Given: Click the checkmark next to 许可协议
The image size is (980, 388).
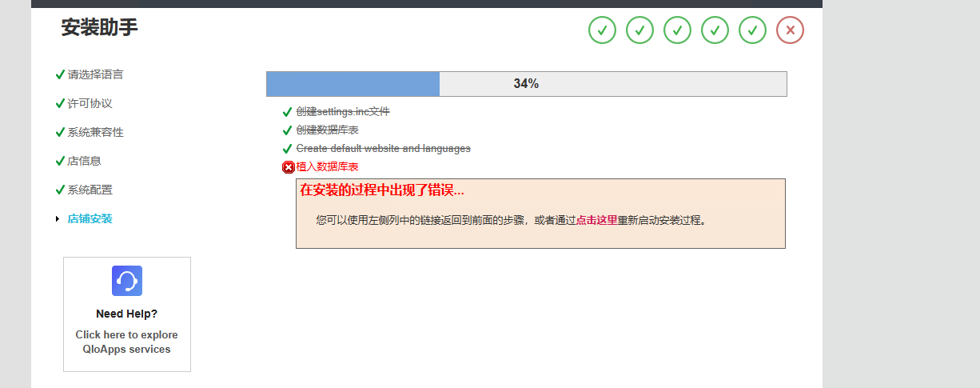Looking at the screenshot, I should tap(60, 103).
